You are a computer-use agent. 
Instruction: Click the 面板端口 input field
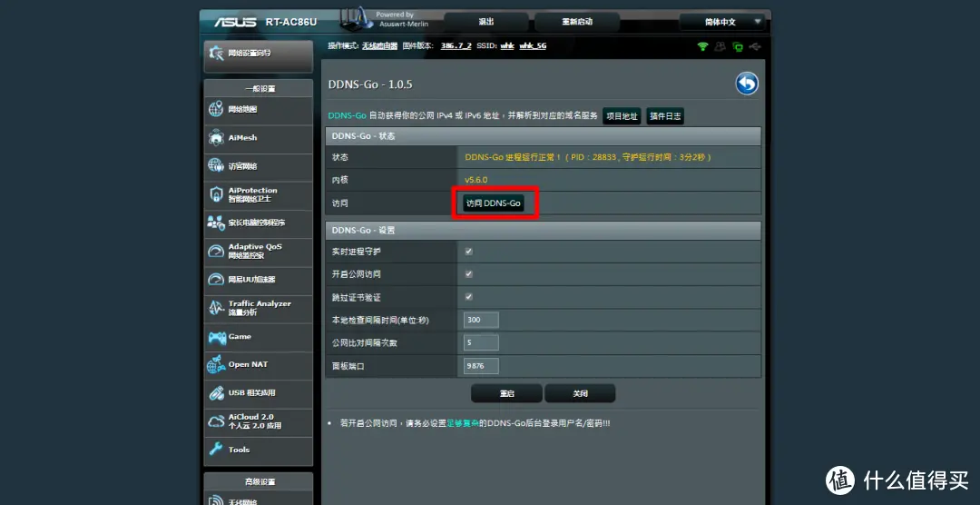481,365
